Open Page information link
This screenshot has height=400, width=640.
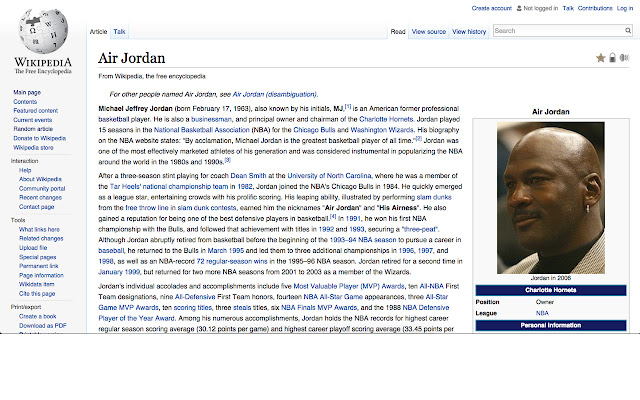(41, 276)
